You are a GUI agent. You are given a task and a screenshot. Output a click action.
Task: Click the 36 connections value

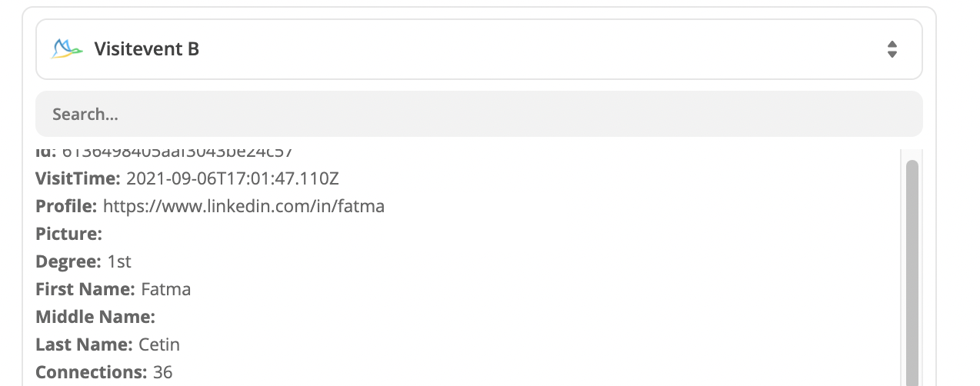coord(163,372)
